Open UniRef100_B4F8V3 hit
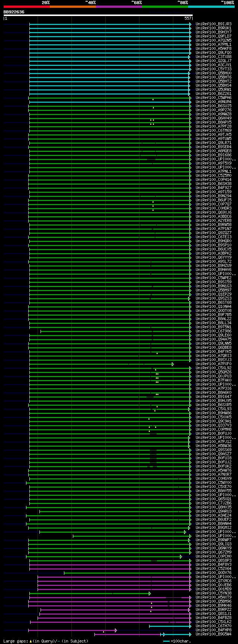Viewport: 238px width, 644px height. [x=213, y=565]
